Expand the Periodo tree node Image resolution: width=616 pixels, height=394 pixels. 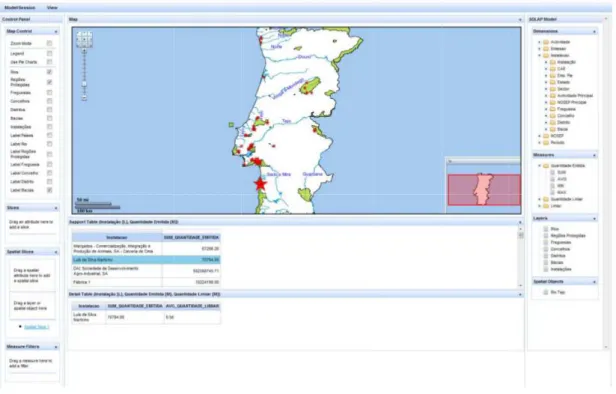(539, 142)
